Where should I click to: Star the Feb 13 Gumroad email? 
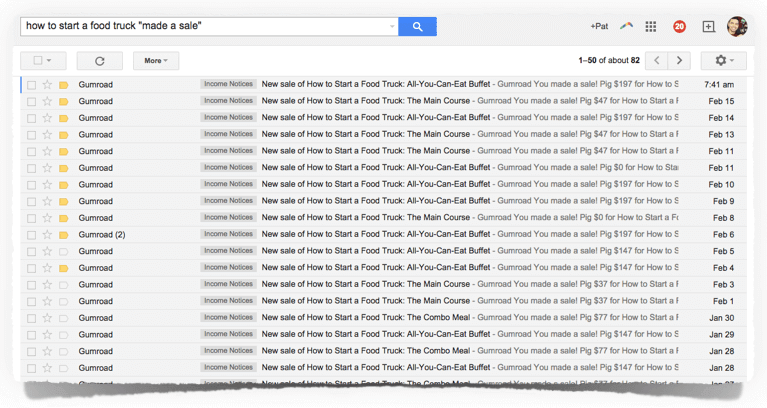click(47, 135)
